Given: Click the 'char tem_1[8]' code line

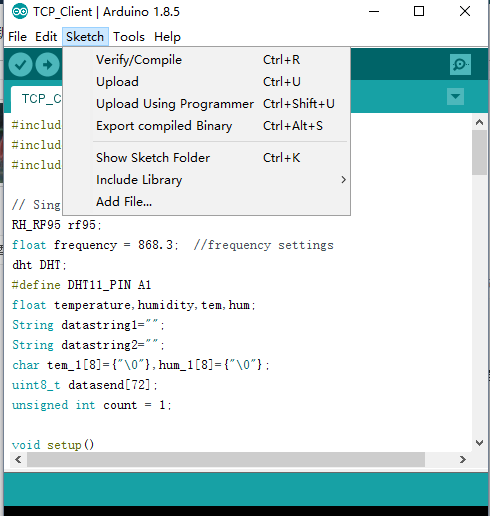Looking at the screenshot, I should 141,365.
